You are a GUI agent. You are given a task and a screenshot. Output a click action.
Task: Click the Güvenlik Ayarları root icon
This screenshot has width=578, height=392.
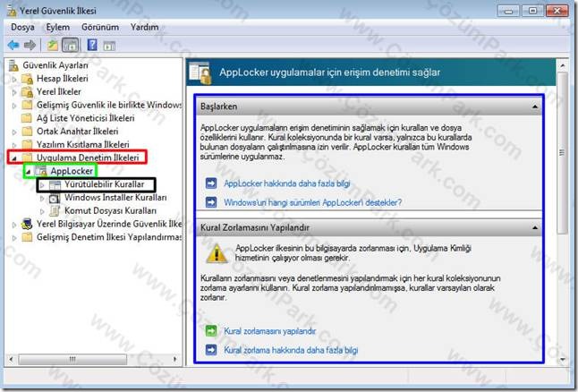point(13,65)
